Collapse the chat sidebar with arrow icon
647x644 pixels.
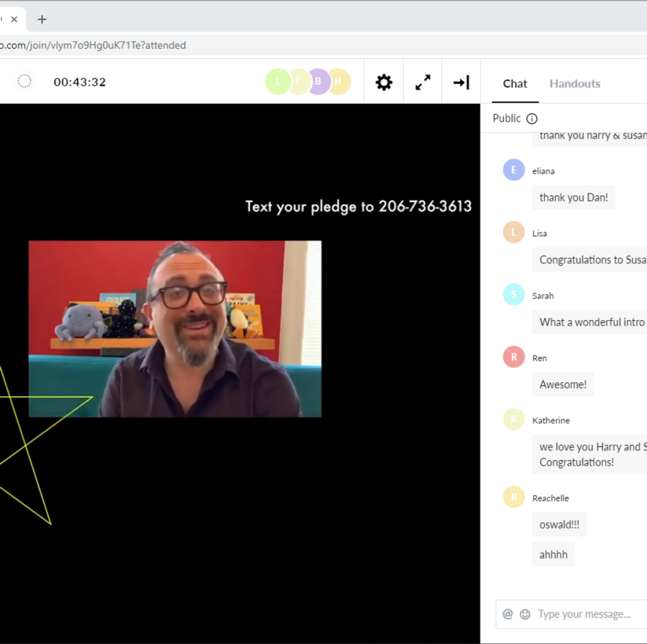tap(461, 82)
